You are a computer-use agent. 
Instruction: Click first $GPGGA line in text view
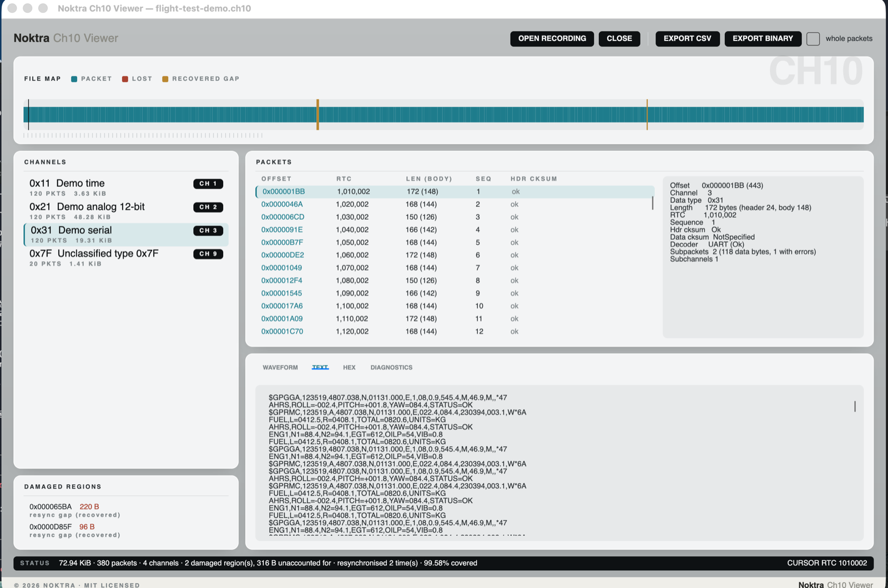[388, 398]
